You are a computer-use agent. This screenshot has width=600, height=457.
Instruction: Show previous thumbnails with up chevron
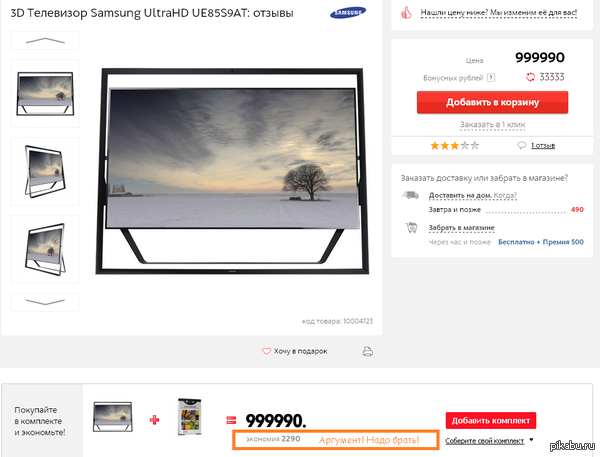45,41
